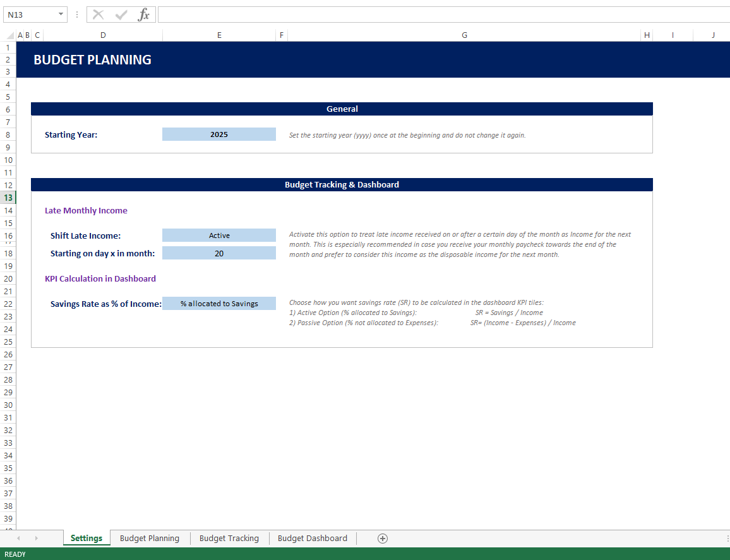Click inside the formula bar input
The image size is (730, 560).
(442, 15)
